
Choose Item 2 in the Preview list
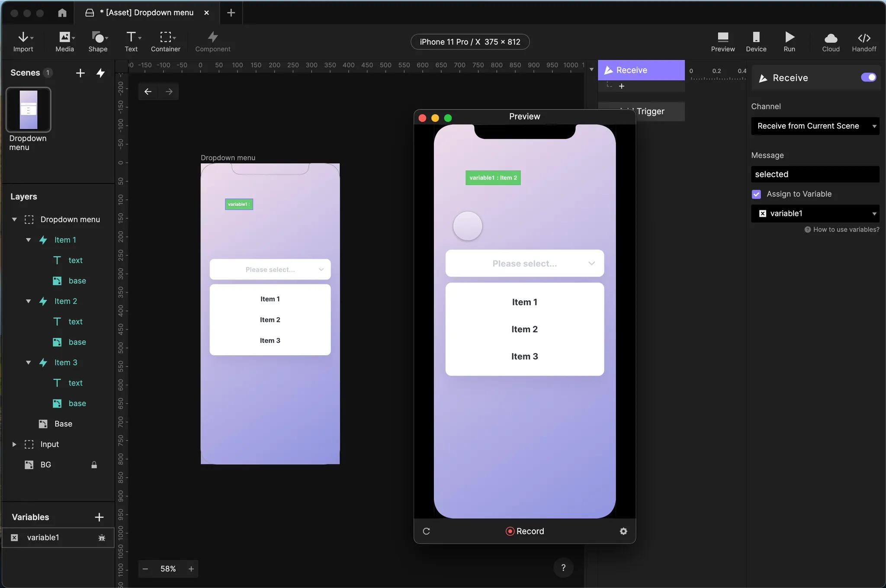524,329
